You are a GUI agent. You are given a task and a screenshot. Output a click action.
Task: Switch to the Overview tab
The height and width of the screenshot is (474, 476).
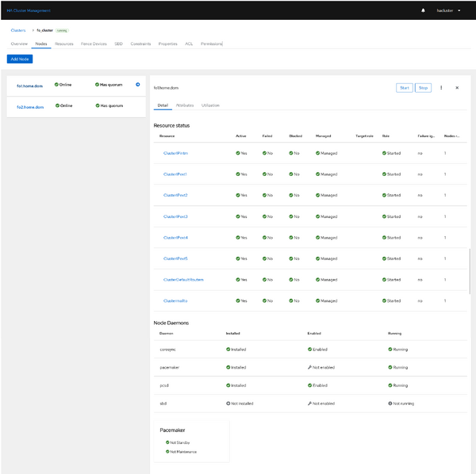(x=19, y=44)
